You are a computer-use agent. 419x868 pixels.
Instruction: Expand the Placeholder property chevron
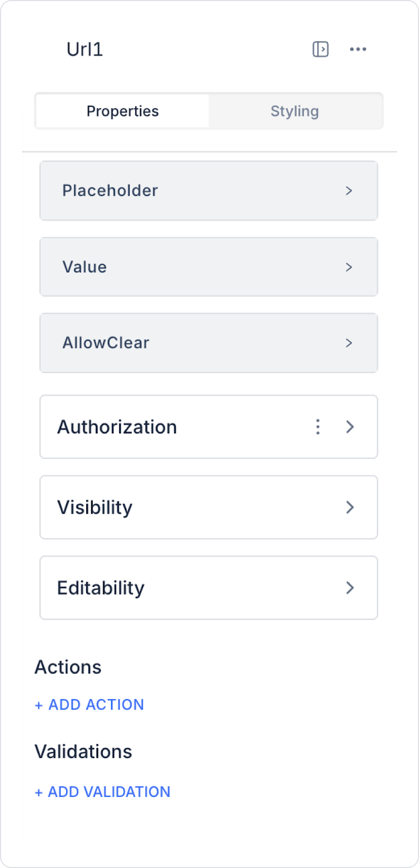(x=349, y=191)
